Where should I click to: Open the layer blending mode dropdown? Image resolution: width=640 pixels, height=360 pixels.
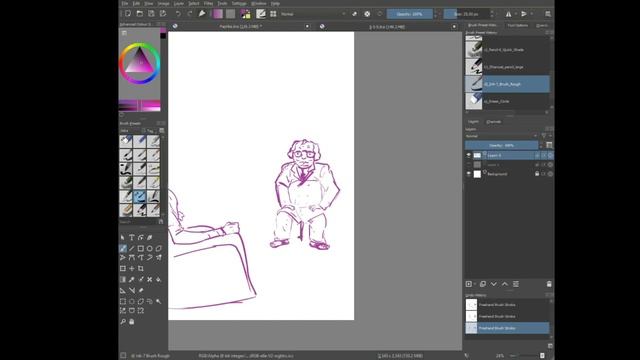coord(502,136)
